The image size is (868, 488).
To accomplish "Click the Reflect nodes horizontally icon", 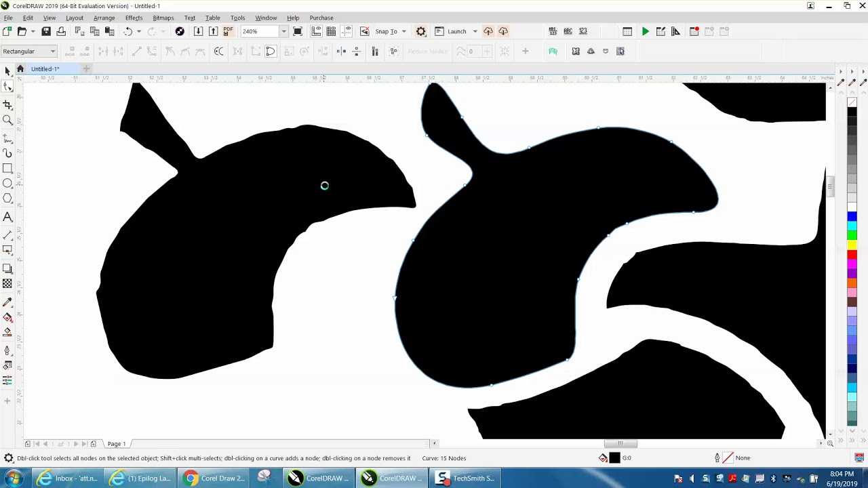I will point(341,51).
